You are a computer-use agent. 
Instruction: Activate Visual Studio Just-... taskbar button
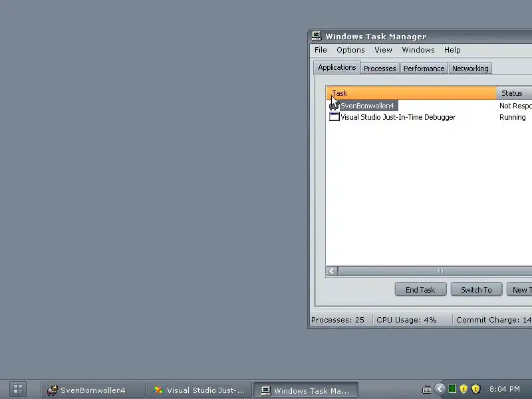click(199, 390)
